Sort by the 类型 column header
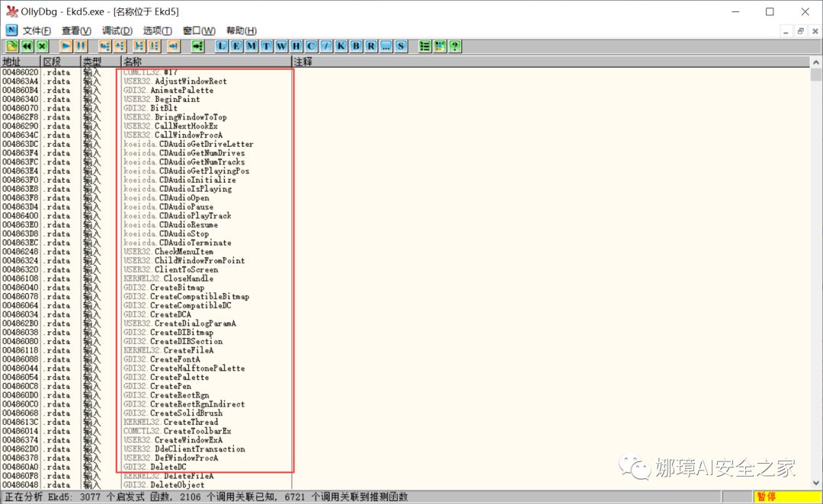Screen dimensions: 823x504 pos(101,62)
